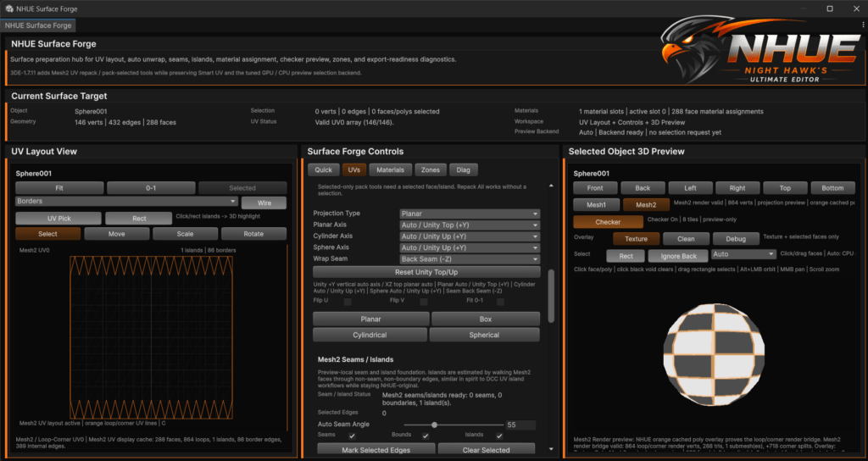Switch 3D preview to Left view

tap(690, 188)
